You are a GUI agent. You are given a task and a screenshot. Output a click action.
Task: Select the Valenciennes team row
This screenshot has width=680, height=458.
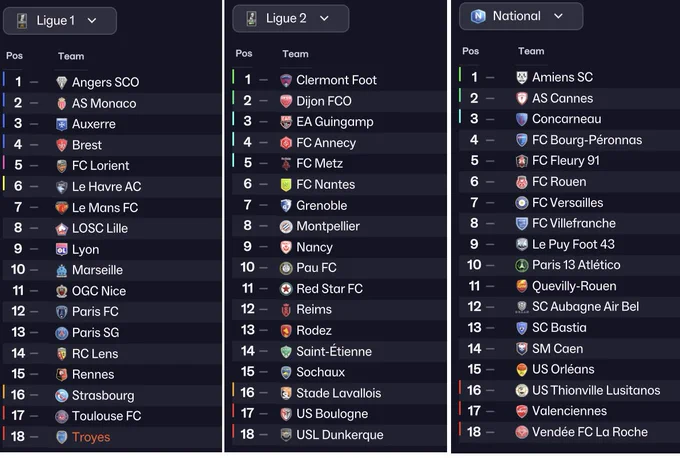(x=569, y=411)
